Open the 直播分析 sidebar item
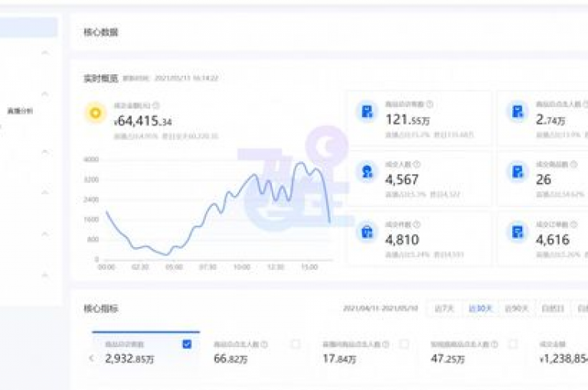588x390 pixels. pos(20,111)
